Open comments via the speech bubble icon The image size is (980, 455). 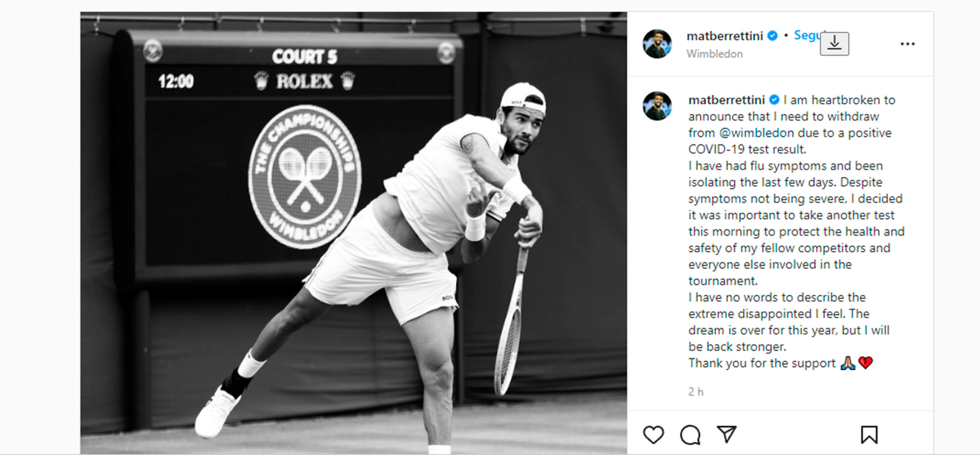pyautogui.click(x=690, y=435)
